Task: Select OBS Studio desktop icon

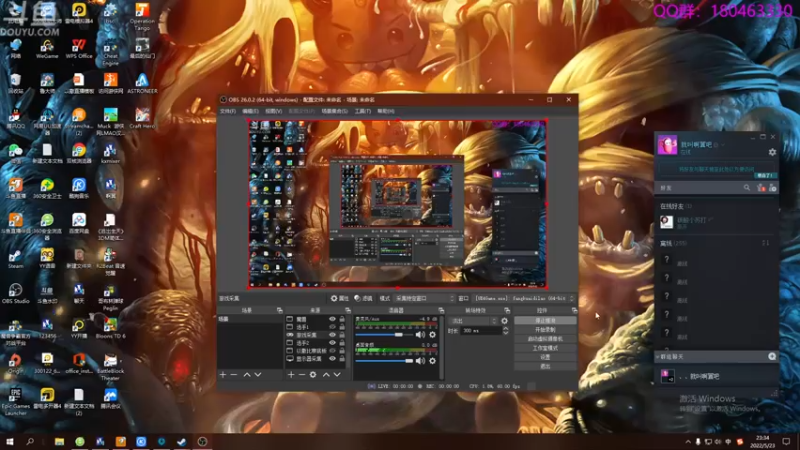Action: tap(15, 293)
